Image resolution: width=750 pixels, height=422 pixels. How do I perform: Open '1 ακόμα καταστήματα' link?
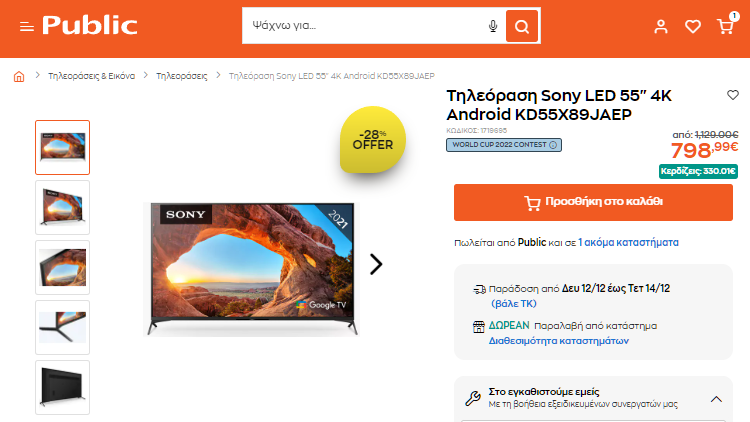pyautogui.click(x=628, y=243)
